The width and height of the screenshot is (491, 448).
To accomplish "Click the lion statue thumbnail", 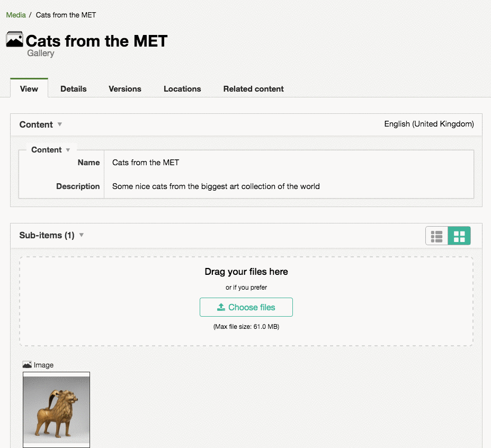I will pyautogui.click(x=56, y=410).
